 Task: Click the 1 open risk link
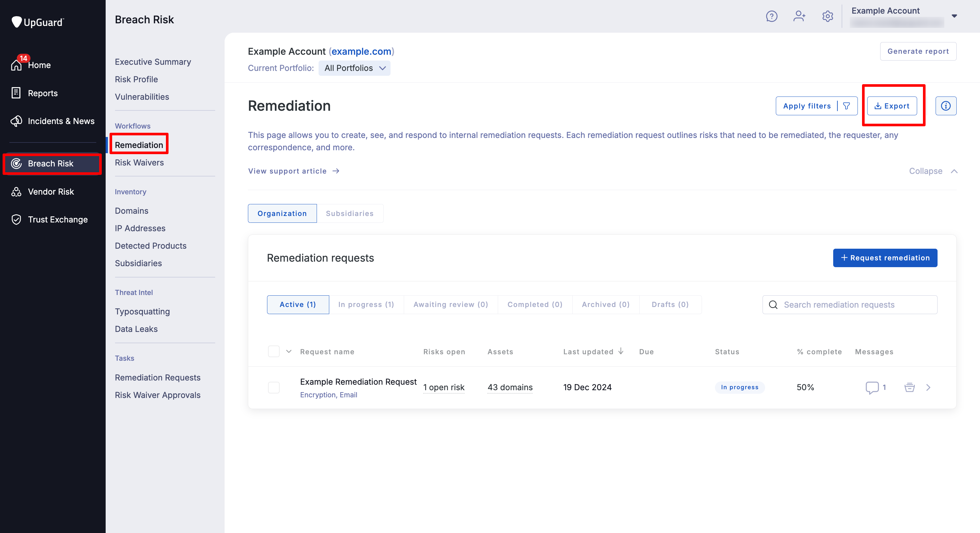444,387
